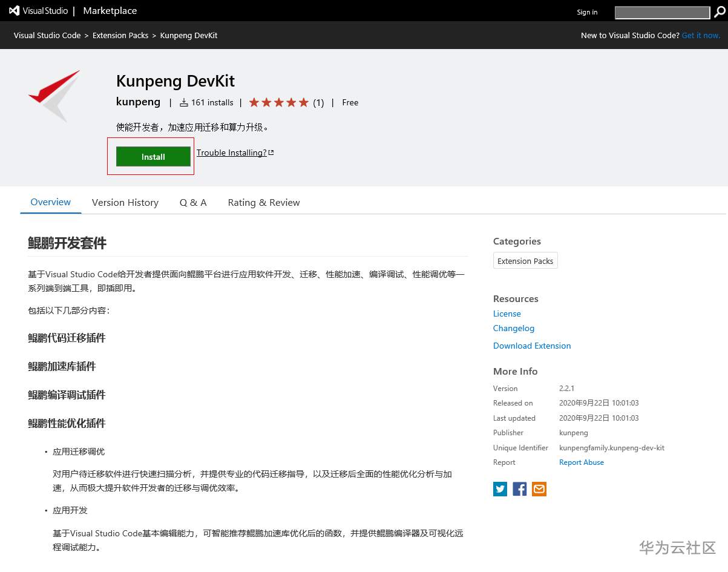
Task: Click the Visual Studio logo icon
Action: coord(15,11)
